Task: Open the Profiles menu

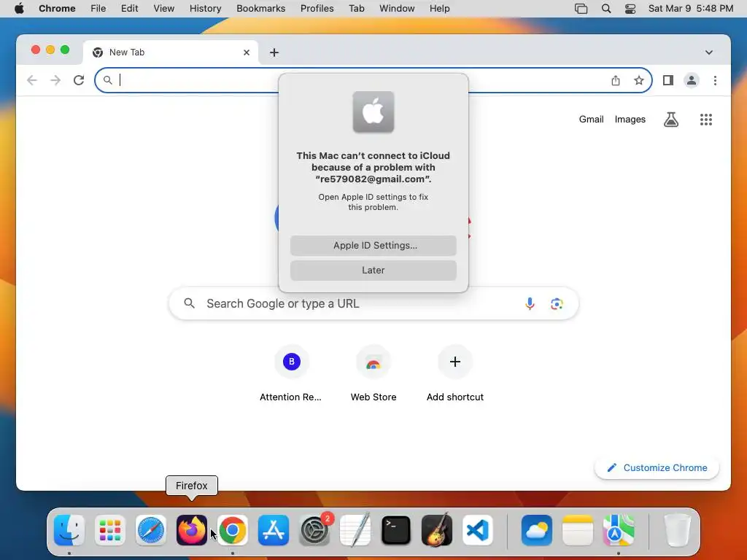Action: pos(317,9)
